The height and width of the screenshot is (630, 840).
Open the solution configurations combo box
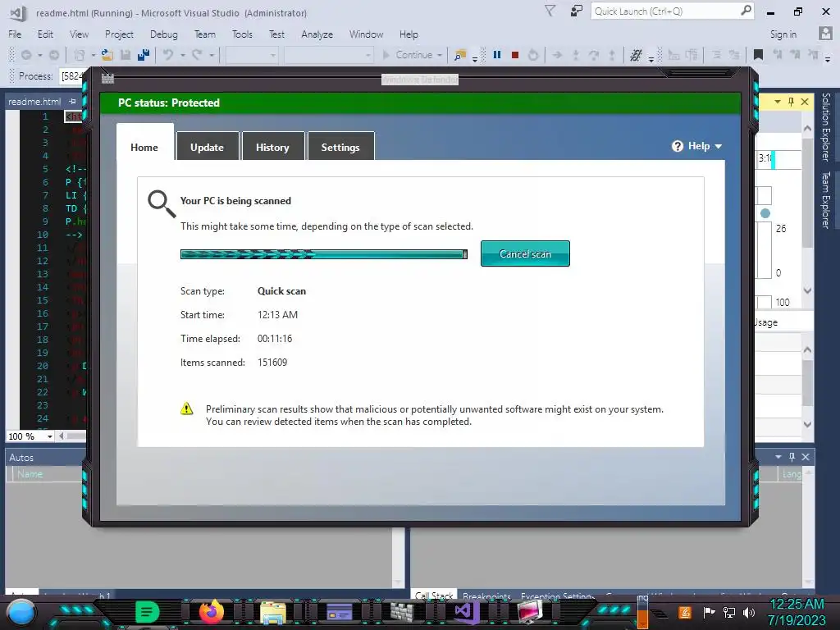(251, 55)
